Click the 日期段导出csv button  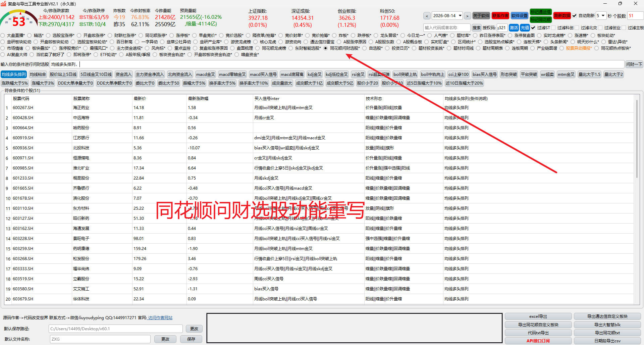[x=607, y=341]
